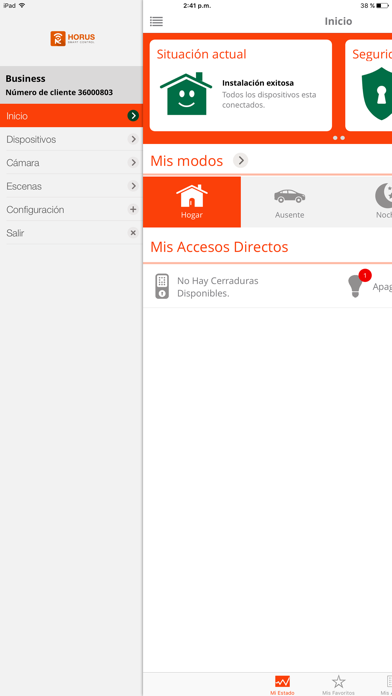Tap No Hay Cerraduras Disponibles text
This screenshot has width=392, height=696.
218,287
